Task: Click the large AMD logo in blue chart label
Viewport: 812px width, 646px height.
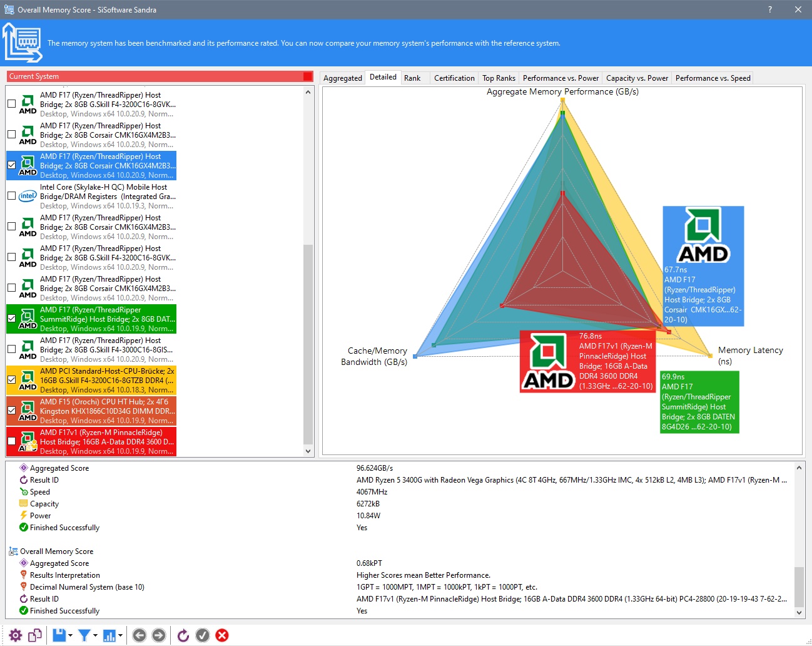Action: click(x=703, y=235)
